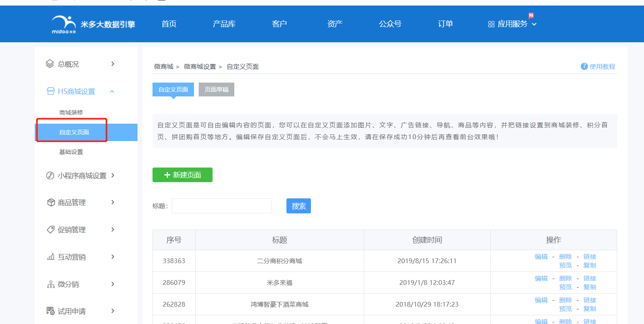The height and width of the screenshot is (324, 644).
Task: Click the 序号 cell 338363
Action: (174, 261)
